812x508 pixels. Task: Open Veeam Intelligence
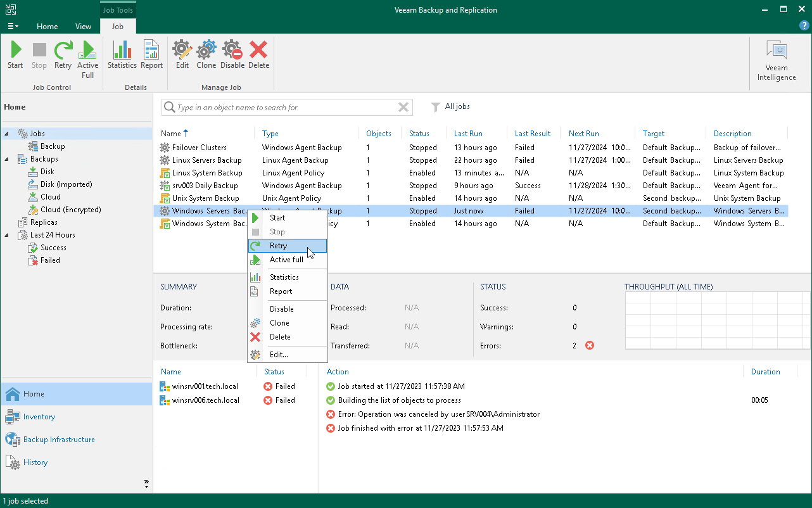[x=777, y=61]
